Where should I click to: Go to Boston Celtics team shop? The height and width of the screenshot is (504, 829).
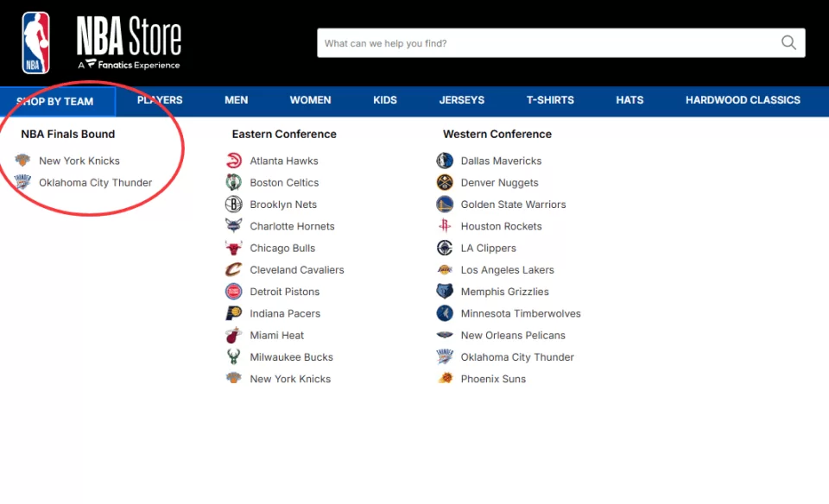(x=284, y=183)
